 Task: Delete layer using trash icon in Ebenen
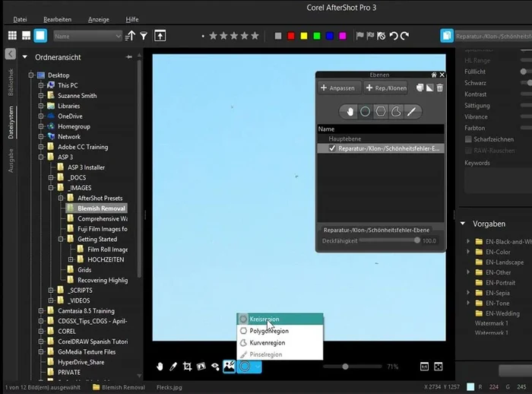(440, 87)
